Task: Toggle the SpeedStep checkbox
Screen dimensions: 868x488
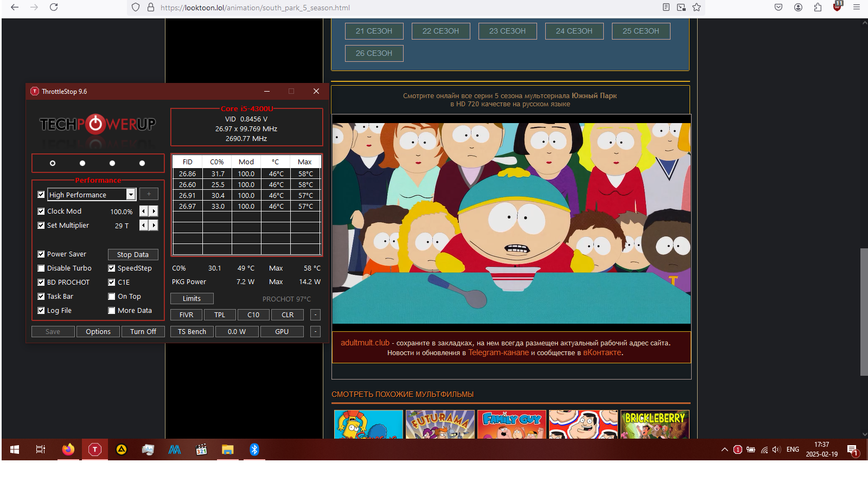Action: [111, 268]
